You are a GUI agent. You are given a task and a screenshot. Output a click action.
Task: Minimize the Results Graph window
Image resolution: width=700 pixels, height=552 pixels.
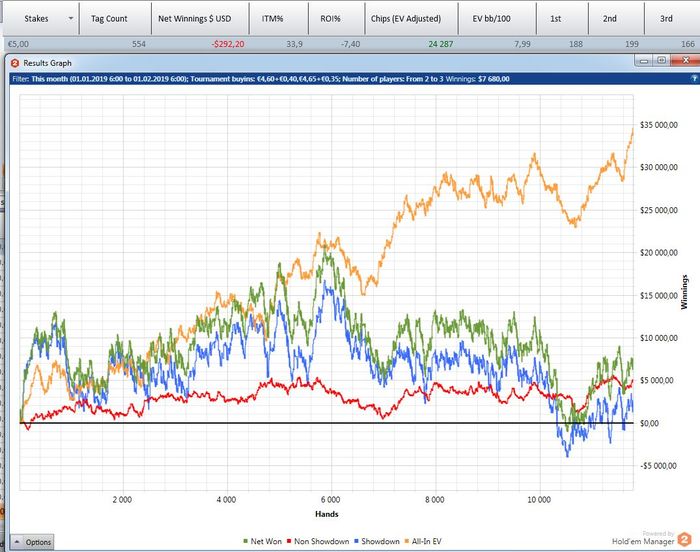pyautogui.click(x=644, y=61)
